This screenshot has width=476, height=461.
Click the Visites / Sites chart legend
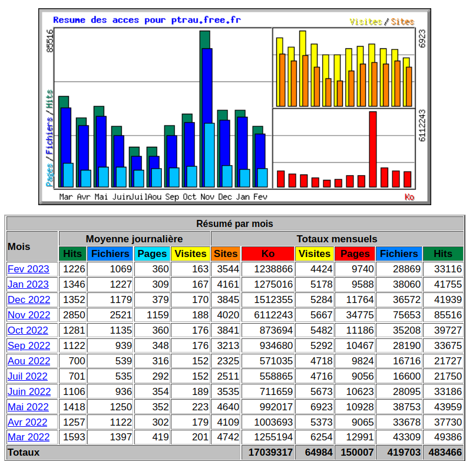click(x=382, y=22)
